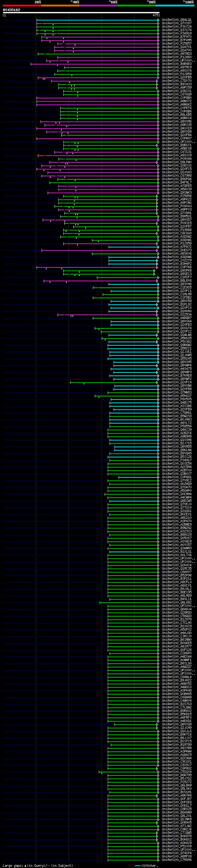This screenshot has width=197, height=868.
Task: Select hit label UniRef100_P19866
Action: click(176, 230)
